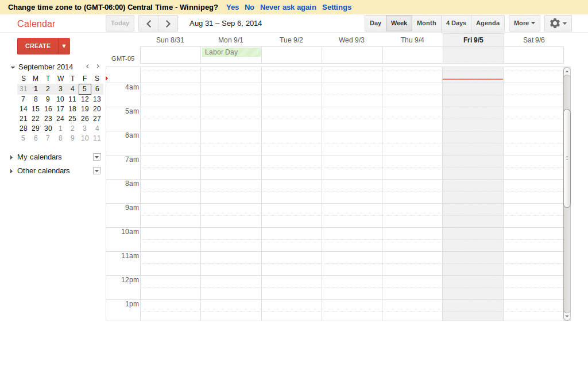The image size is (588, 370).
Task: Open My calendars options dropdown
Action: (96, 157)
